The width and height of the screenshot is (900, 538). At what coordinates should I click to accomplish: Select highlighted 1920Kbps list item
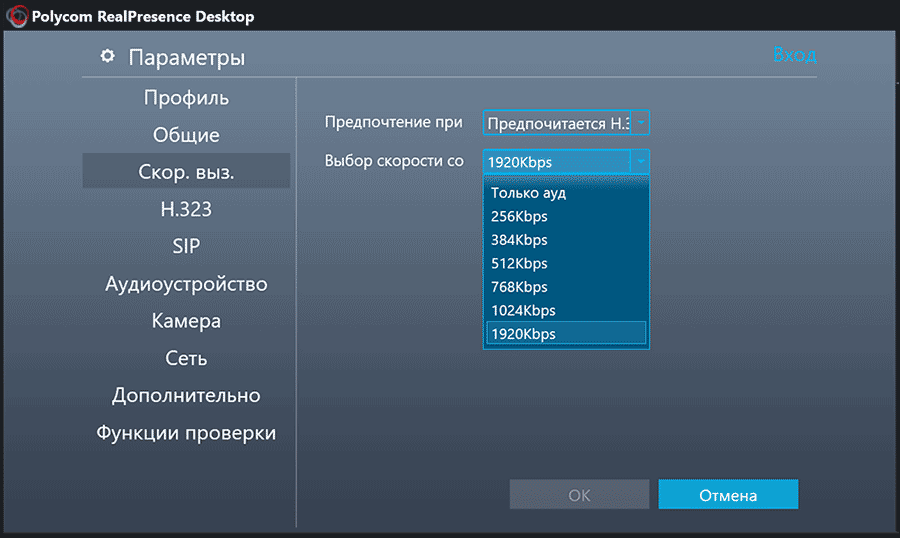click(566, 334)
